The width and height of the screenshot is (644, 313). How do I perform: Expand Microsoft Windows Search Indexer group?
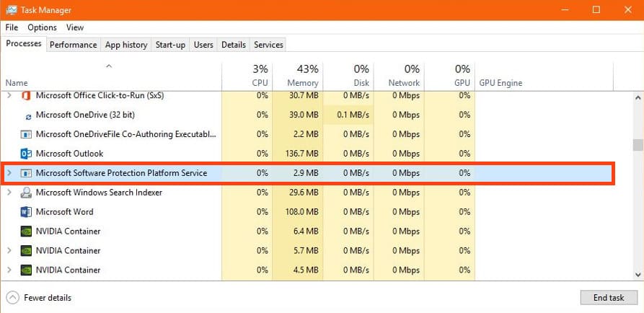(x=9, y=193)
